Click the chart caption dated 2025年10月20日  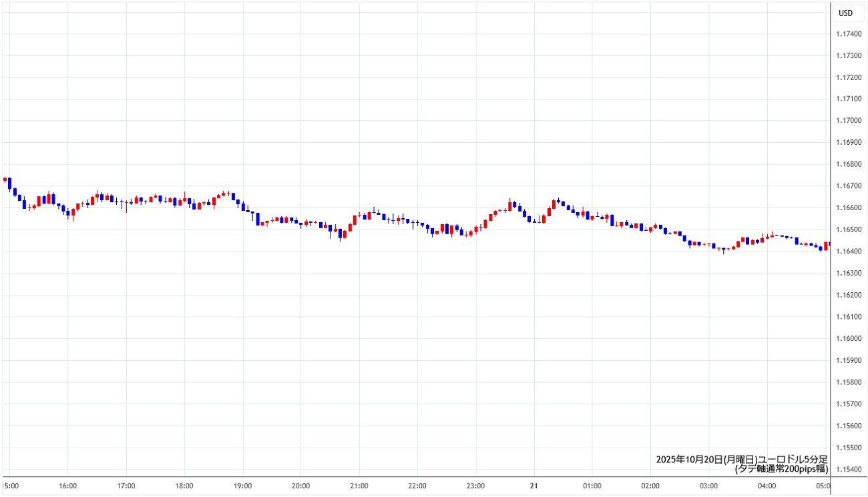click(x=742, y=459)
